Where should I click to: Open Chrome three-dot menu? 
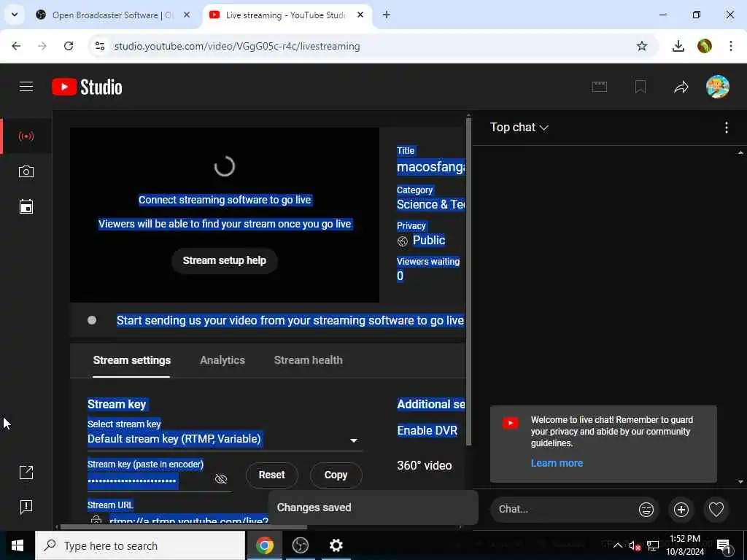[730, 46]
